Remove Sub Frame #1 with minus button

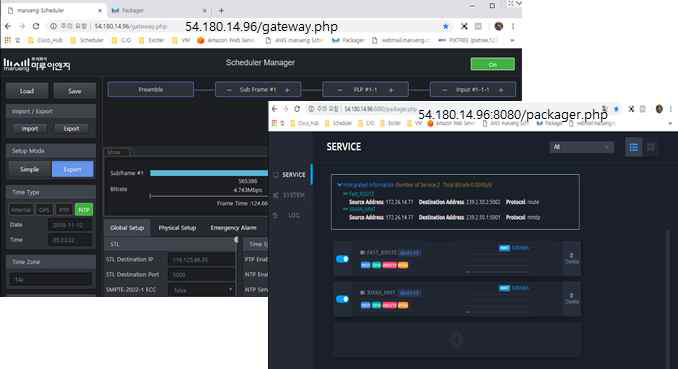click(229, 90)
